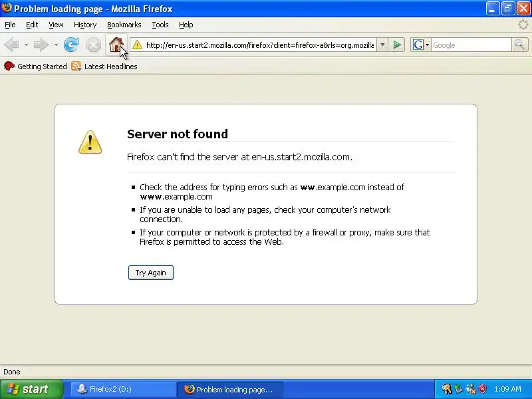Click text "Firefox can't find the server"

click(183, 157)
